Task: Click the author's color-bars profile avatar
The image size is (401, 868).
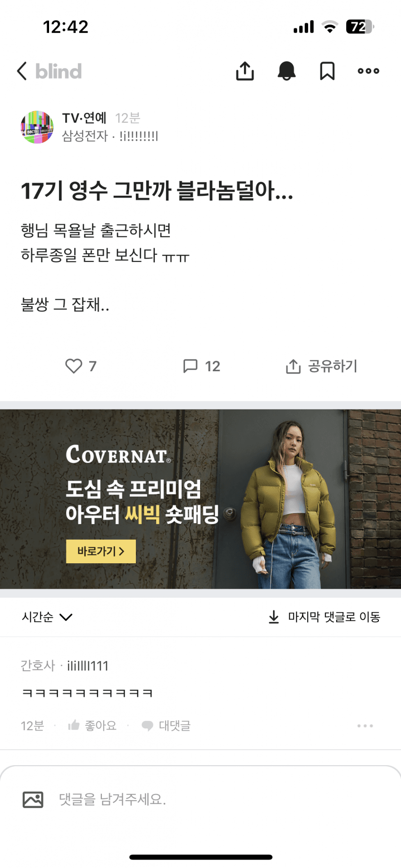Action: pos(37,127)
